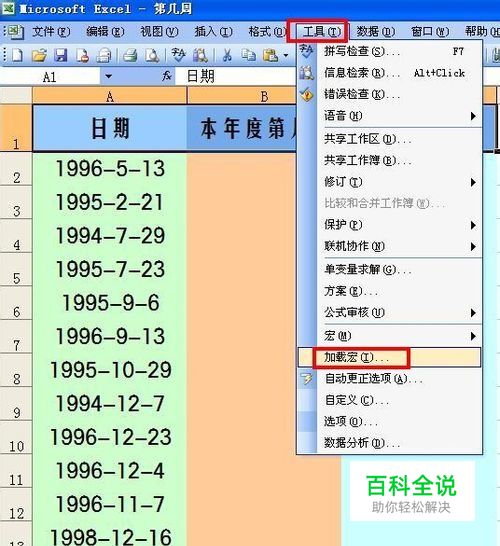This screenshot has width=500, height=546.
Task: Open the 视图(V) menu
Action: tap(159, 32)
